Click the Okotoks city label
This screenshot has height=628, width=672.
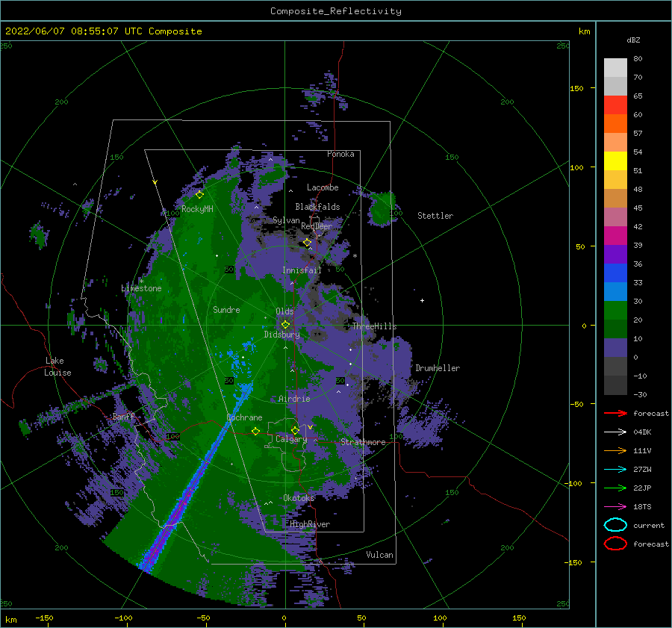coord(299,498)
